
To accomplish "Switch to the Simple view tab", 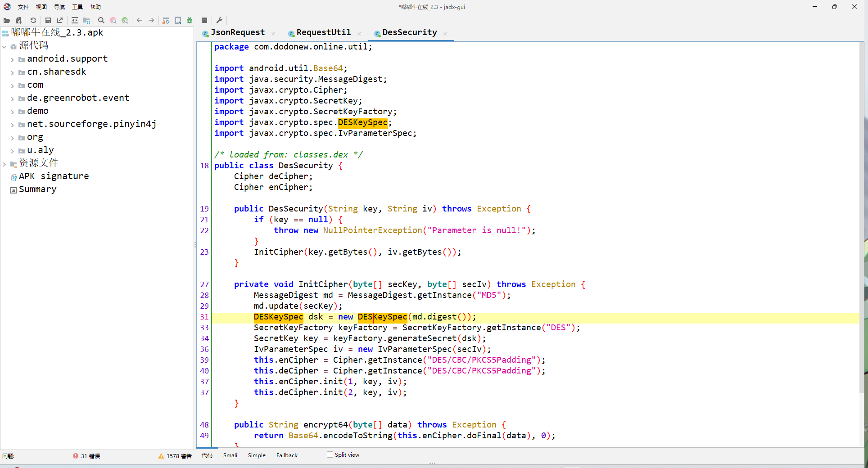I will 257,455.
